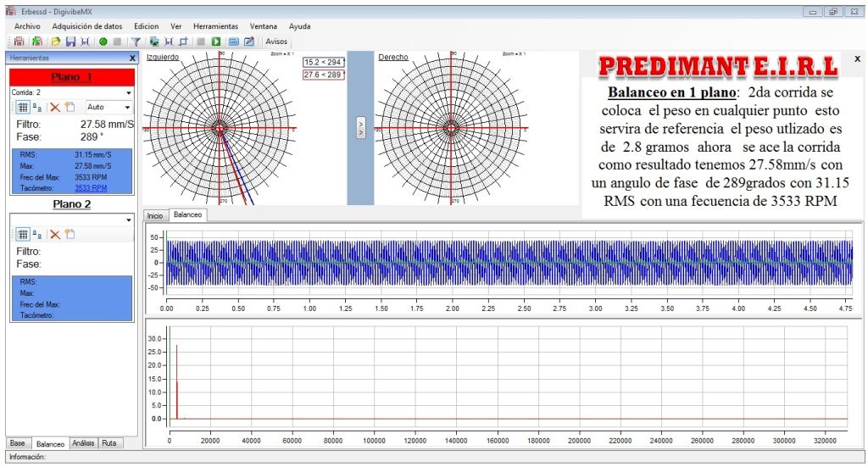Screen dimensions: 868x467
Task: Toggle the small 'a a' option in Plano 1
Action: click(x=38, y=108)
